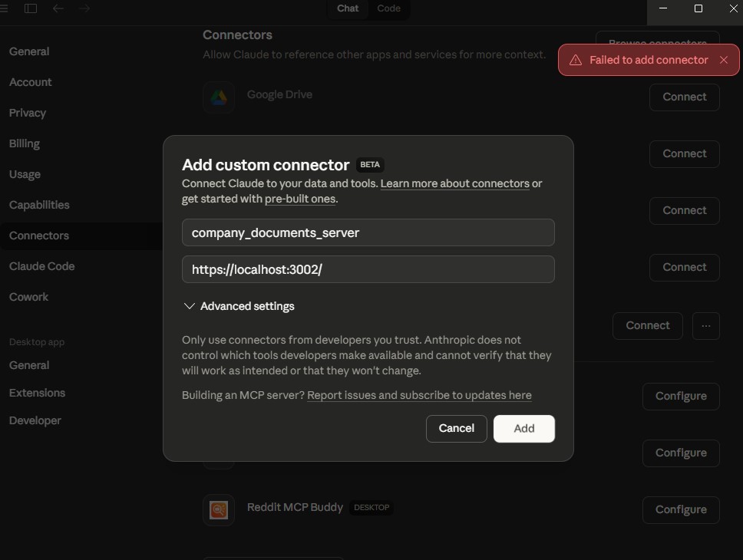Image resolution: width=743 pixels, height=560 pixels.
Task: Open Learn more about connectors link
Action: [x=455, y=183]
